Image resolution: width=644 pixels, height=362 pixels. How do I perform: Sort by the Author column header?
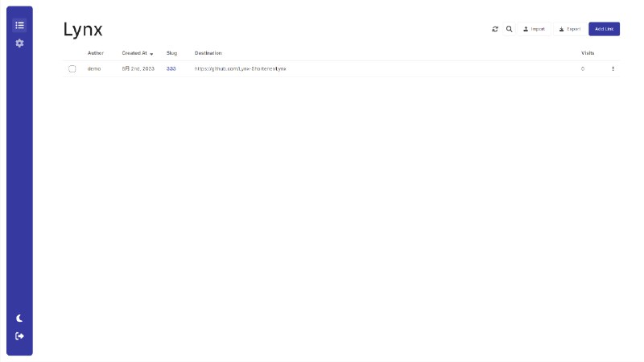pyautogui.click(x=96, y=53)
